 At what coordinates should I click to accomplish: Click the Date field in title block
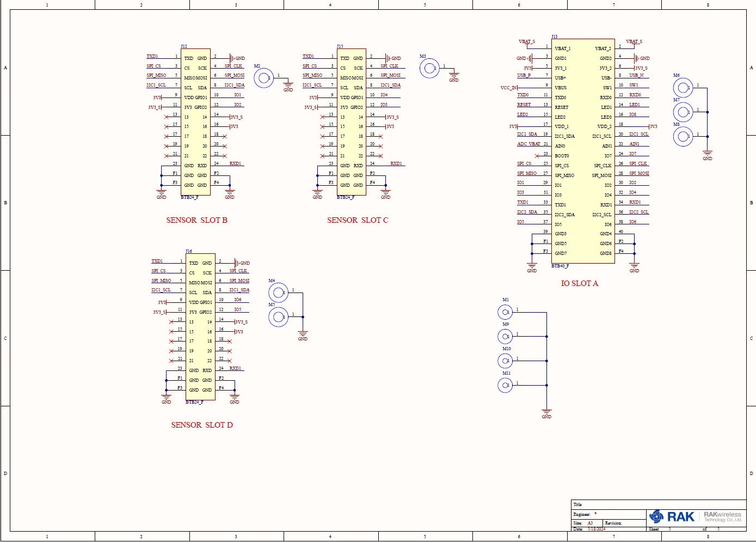589,529
